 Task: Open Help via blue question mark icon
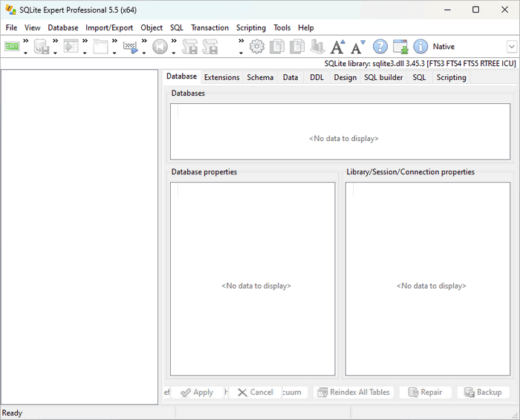[x=380, y=47]
